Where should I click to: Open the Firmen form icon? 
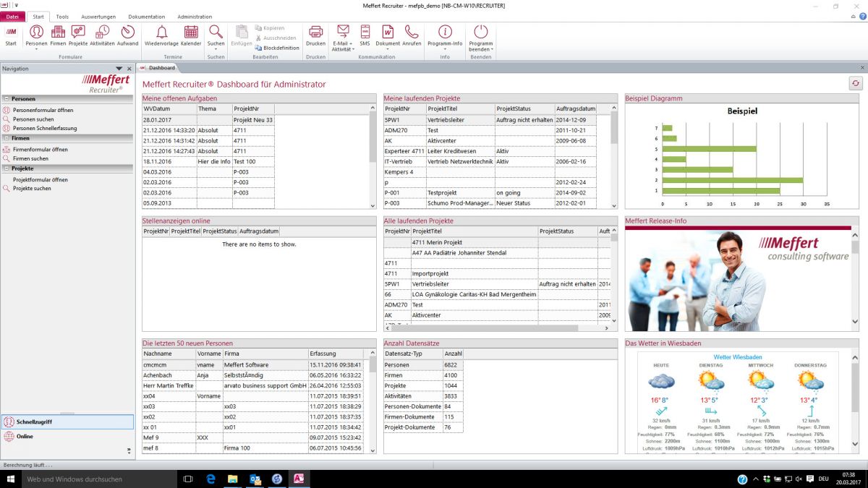[58, 35]
